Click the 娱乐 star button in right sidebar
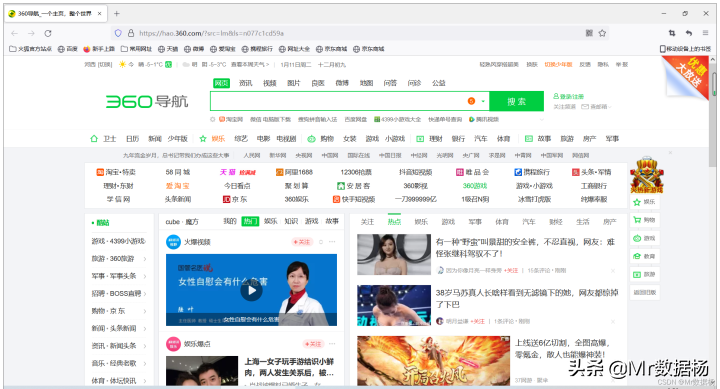This screenshot has height=389, width=720. 645,202
